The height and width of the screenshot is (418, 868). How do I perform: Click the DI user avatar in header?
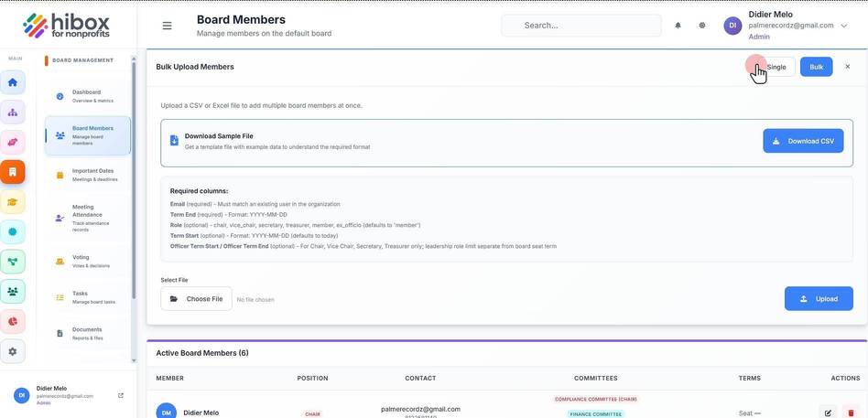tap(732, 26)
